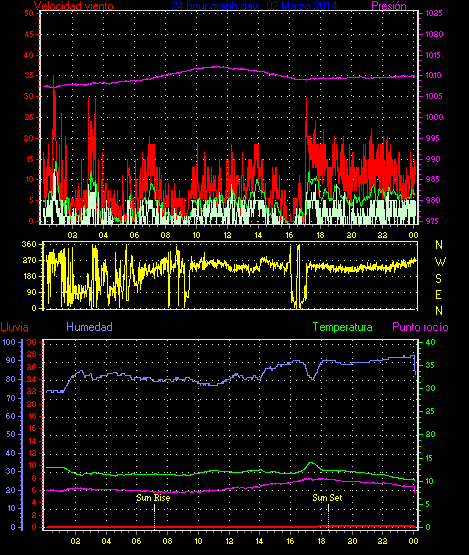This screenshot has height=555, width=469.
Task: Click the 100 humidity axis value
Action: click(9, 342)
